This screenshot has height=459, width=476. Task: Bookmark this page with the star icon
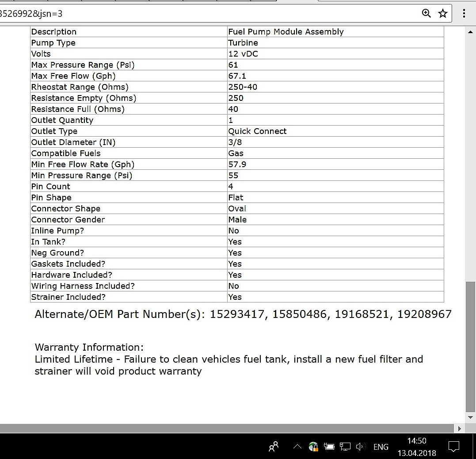pos(442,13)
